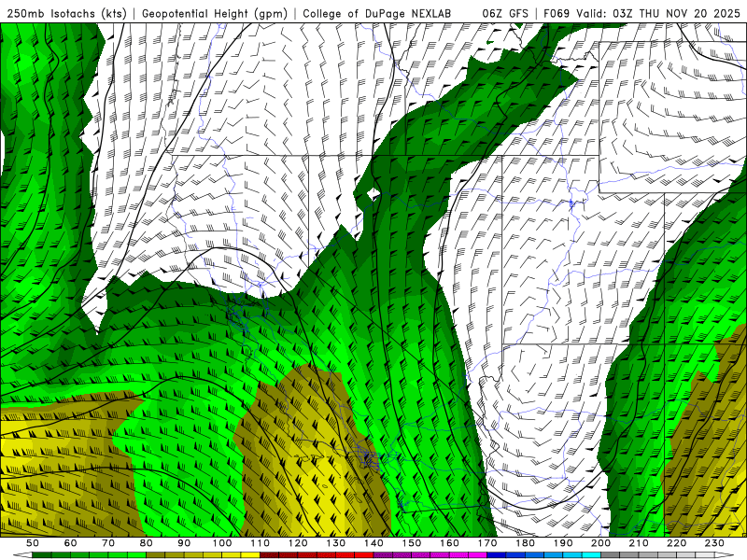Viewport: 747px width, 560px height.
Task: Click the cyan swatch left of 200
Action: (x=591, y=555)
